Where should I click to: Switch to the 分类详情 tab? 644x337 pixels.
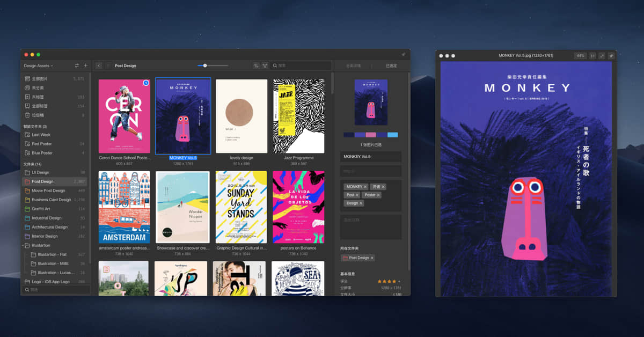[x=353, y=65]
